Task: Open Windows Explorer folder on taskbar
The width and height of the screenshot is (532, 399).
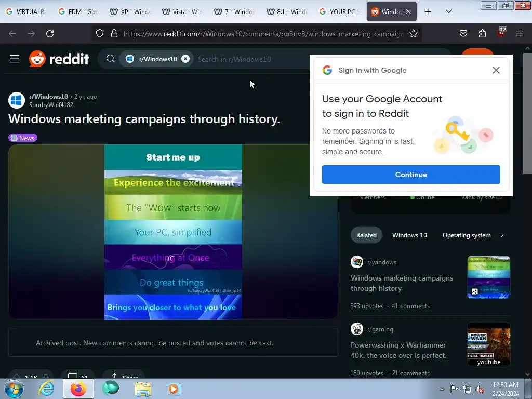Action: [x=143, y=389]
